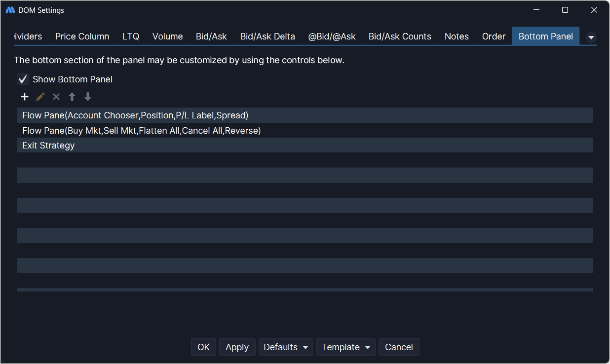Image resolution: width=610 pixels, height=364 pixels.
Task: Click the plus icon to add item
Action: [25, 97]
